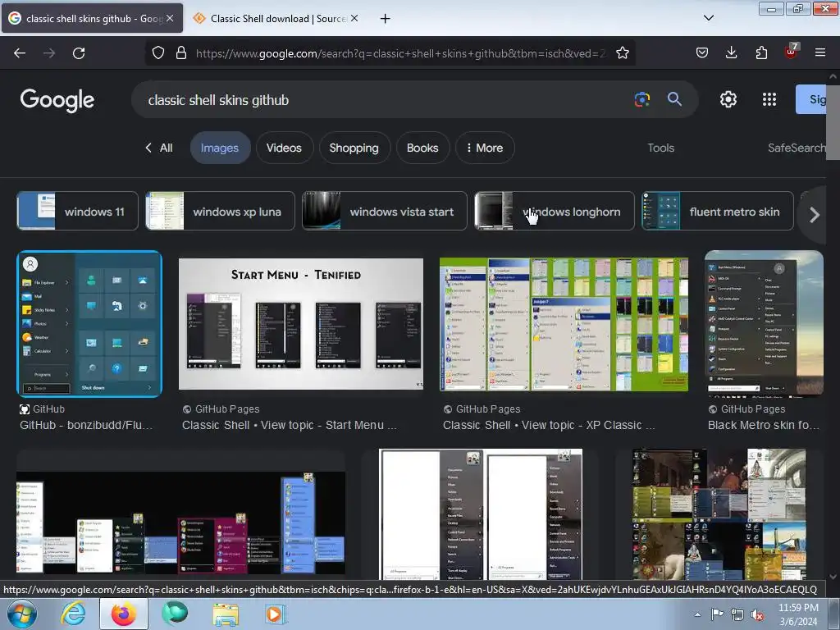Click the forward navigation arrow
The width and height of the screenshot is (840, 630).
point(49,53)
